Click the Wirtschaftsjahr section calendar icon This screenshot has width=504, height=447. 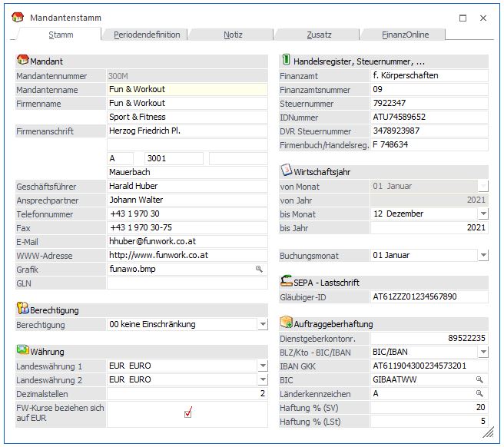coord(286,171)
